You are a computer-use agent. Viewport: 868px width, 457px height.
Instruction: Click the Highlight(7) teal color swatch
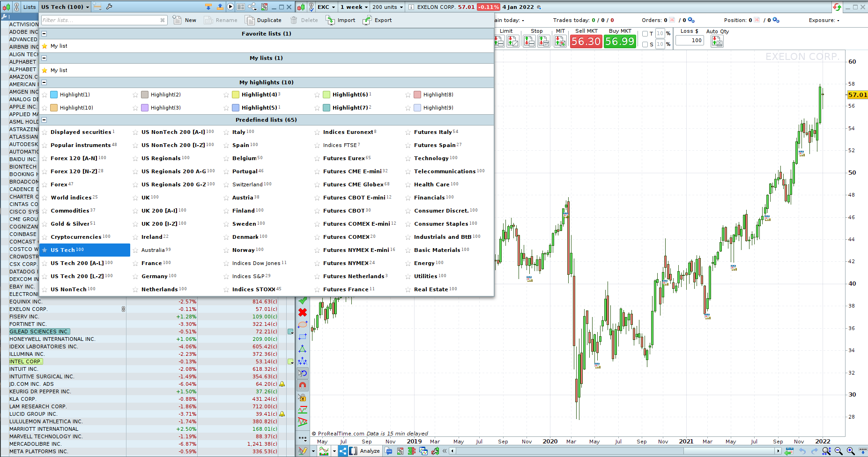[326, 108]
